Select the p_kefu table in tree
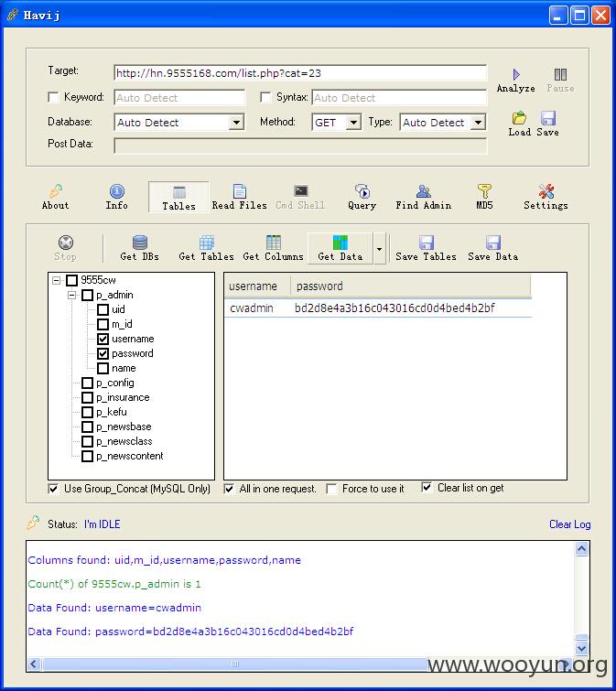616x691 pixels. point(112,412)
